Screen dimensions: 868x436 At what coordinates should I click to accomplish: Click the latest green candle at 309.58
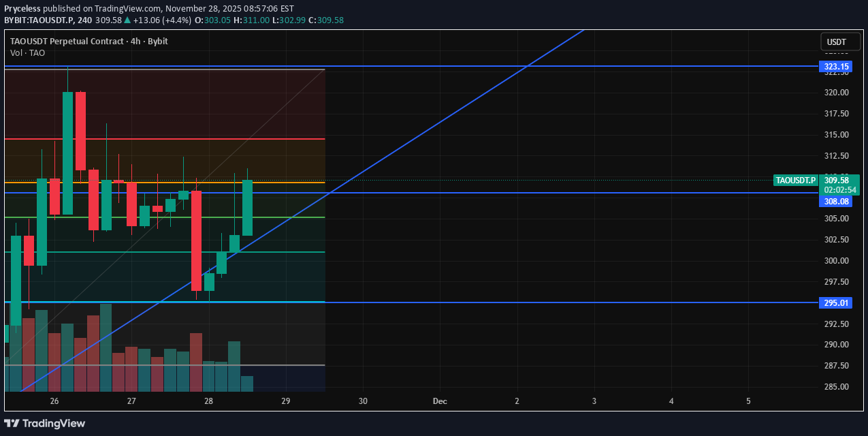pos(248,208)
